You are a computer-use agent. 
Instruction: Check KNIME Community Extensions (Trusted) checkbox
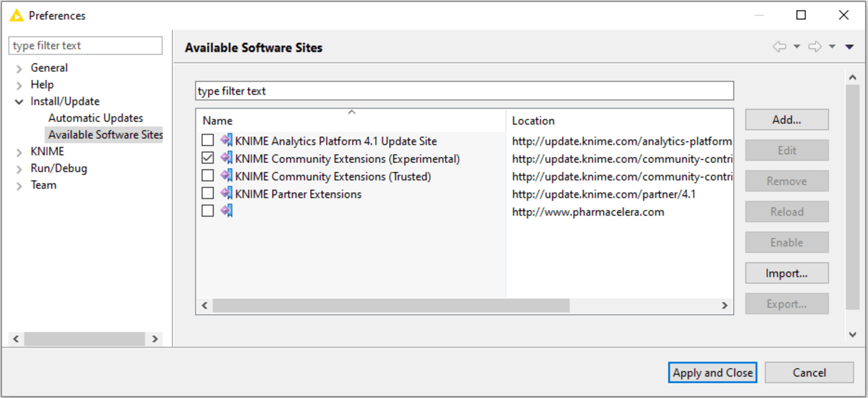click(x=208, y=175)
